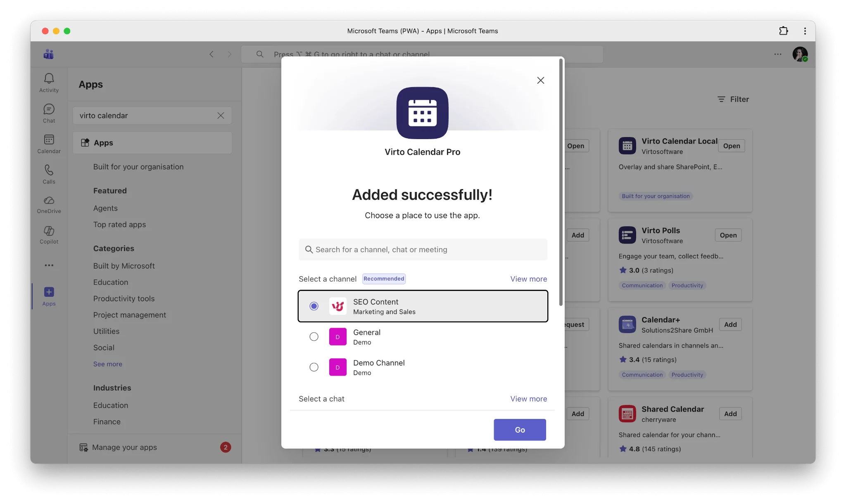
Task: Click the Shared Calendar app icon
Action: pyautogui.click(x=627, y=414)
